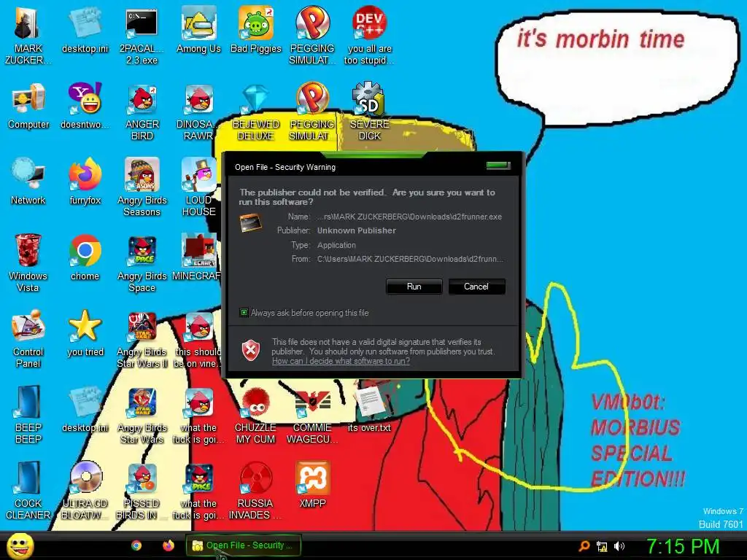The height and width of the screenshot is (560, 747).
Task: Click the network tray icon
Action: (x=602, y=547)
